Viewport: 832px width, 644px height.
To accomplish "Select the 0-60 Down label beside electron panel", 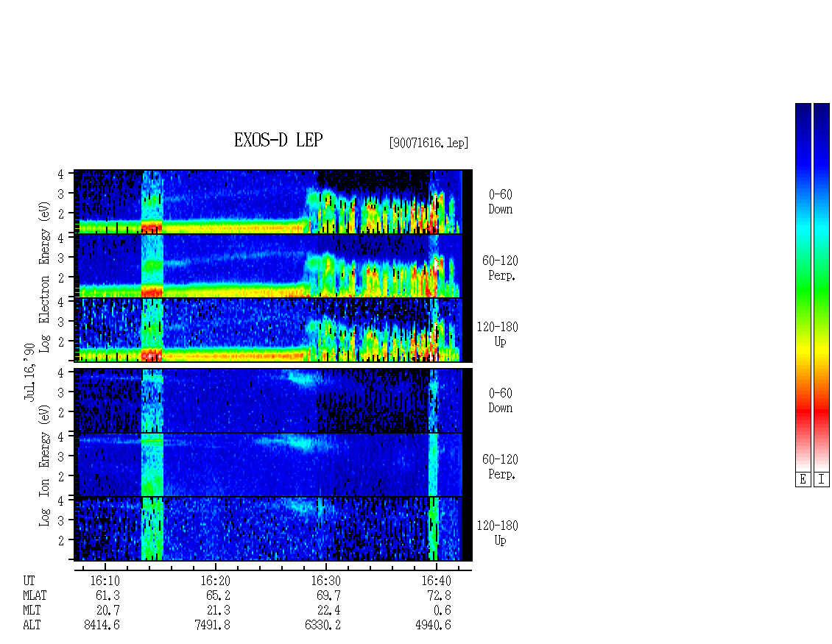I will 501,202.
